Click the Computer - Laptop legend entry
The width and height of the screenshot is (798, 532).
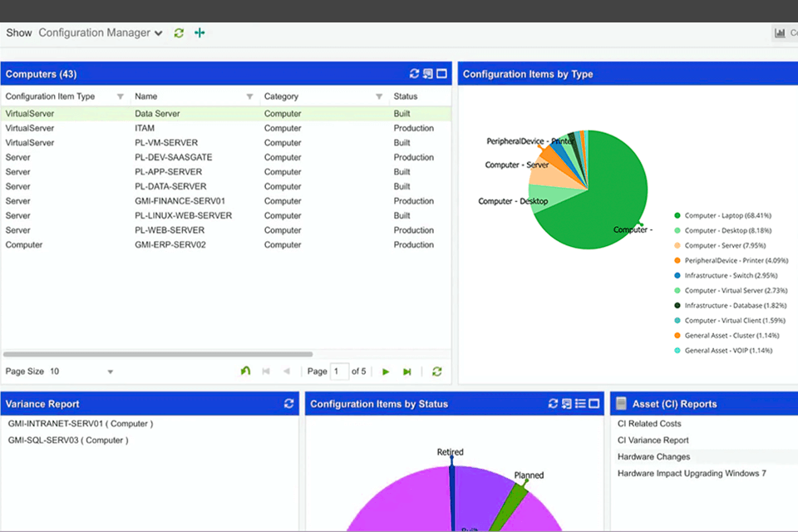(x=730, y=214)
